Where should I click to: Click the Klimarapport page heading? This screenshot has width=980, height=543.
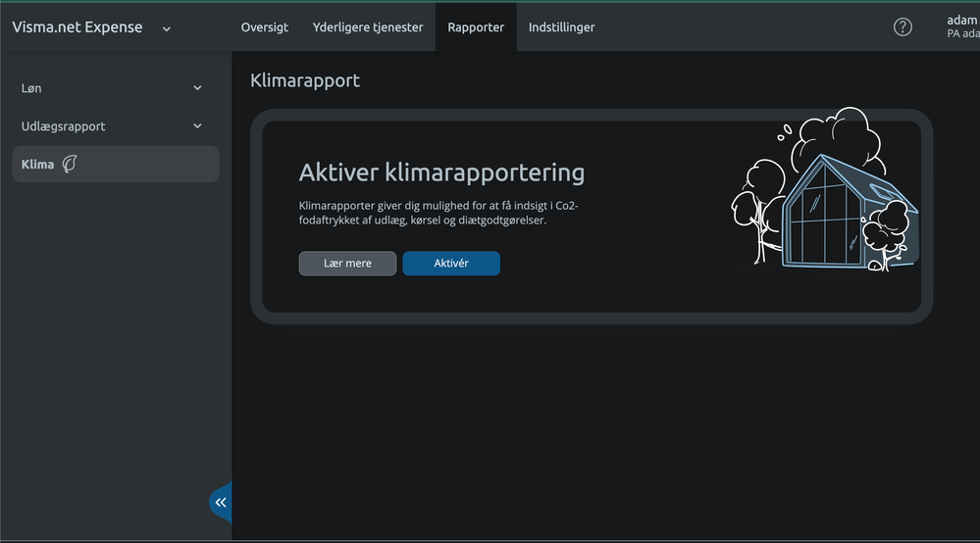(x=305, y=80)
